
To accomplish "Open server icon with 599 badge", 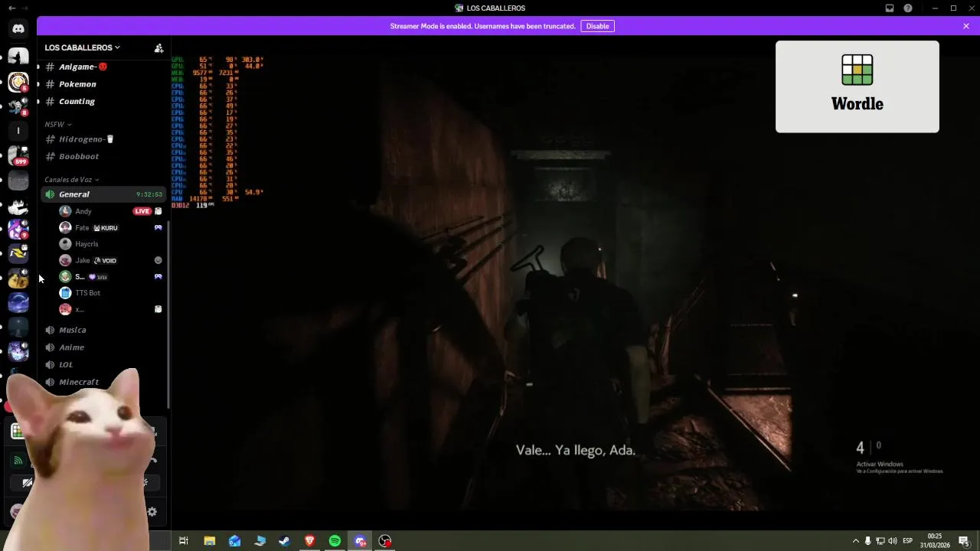I will [18, 155].
